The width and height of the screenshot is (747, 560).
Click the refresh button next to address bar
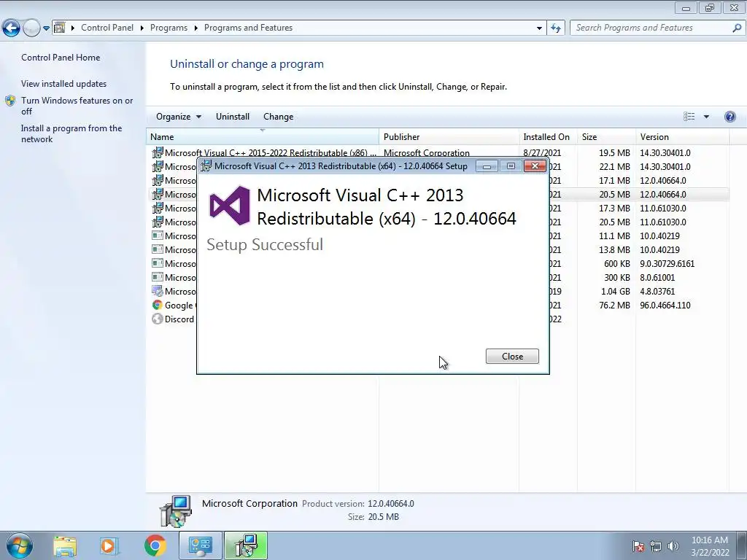coord(556,28)
